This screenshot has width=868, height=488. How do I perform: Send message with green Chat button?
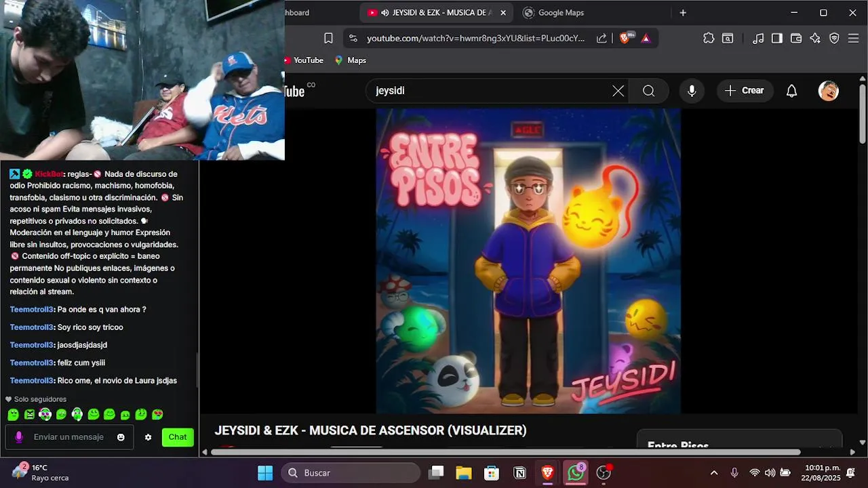tap(178, 437)
